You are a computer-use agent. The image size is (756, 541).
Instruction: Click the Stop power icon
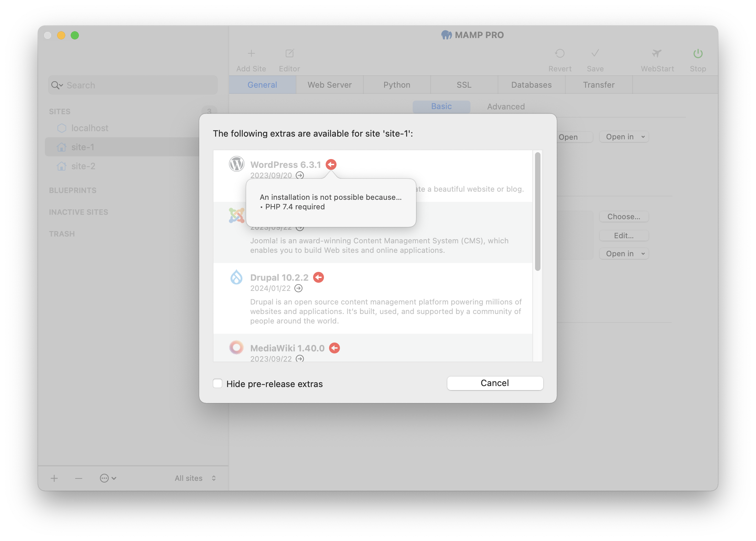point(698,53)
